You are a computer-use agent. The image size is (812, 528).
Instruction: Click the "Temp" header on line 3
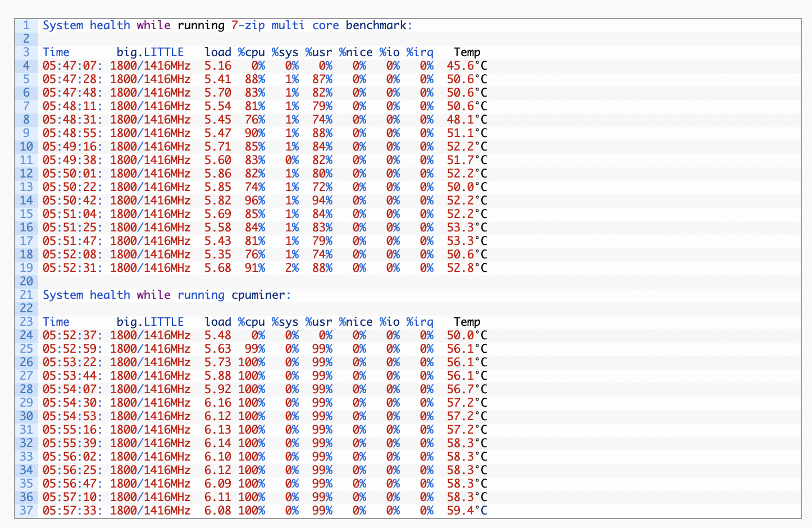pos(467,52)
